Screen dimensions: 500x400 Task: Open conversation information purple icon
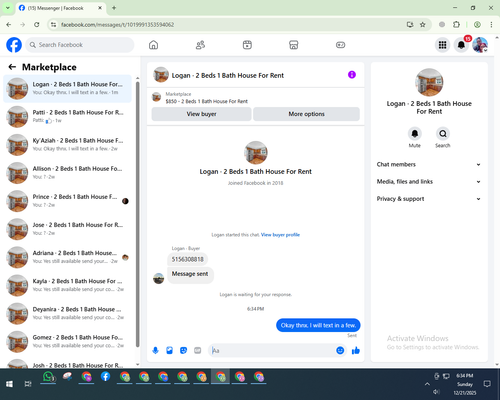[x=352, y=75]
